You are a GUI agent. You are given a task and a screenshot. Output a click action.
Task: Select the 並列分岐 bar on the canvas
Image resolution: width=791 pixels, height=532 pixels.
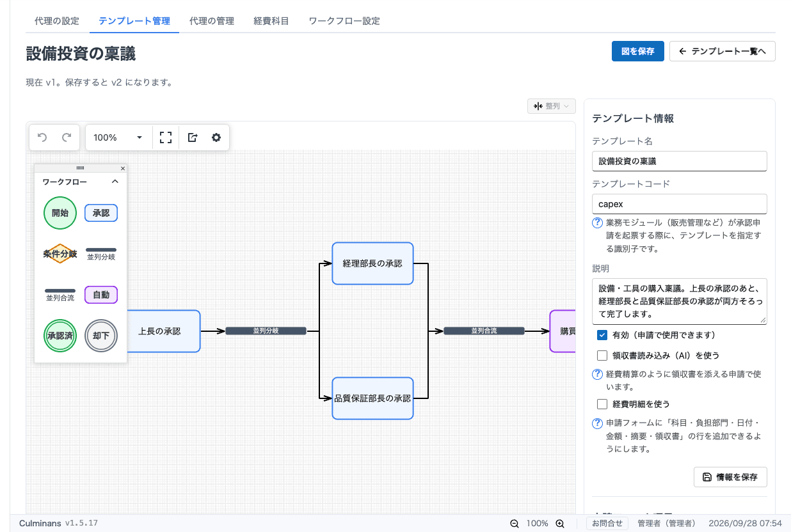pos(266,331)
